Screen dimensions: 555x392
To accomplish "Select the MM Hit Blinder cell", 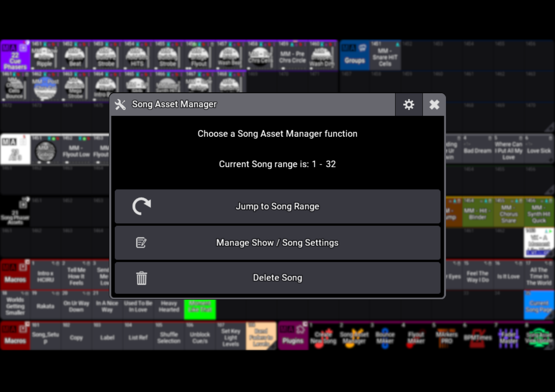I will [x=478, y=212].
